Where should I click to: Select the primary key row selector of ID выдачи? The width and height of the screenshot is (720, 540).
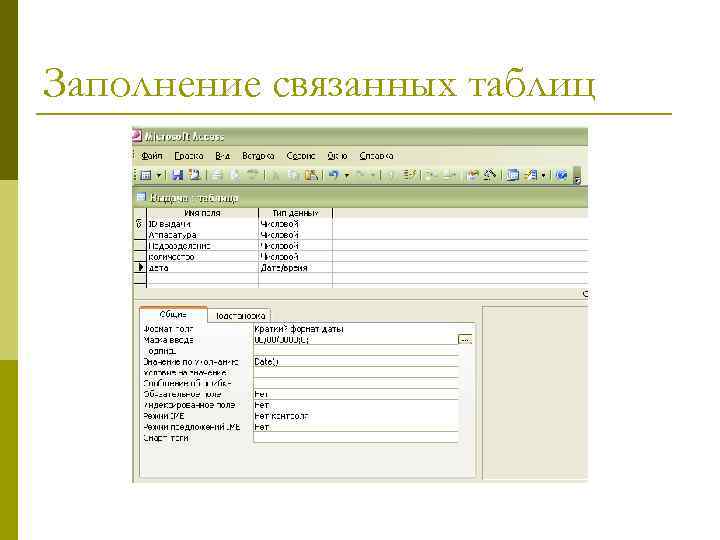140,224
